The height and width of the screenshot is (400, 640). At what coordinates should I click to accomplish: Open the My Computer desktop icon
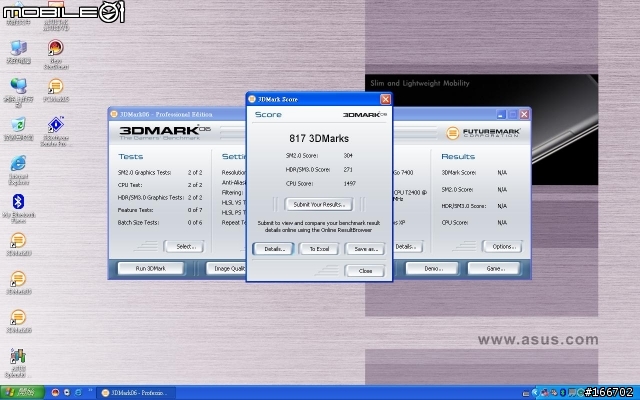[x=19, y=52]
